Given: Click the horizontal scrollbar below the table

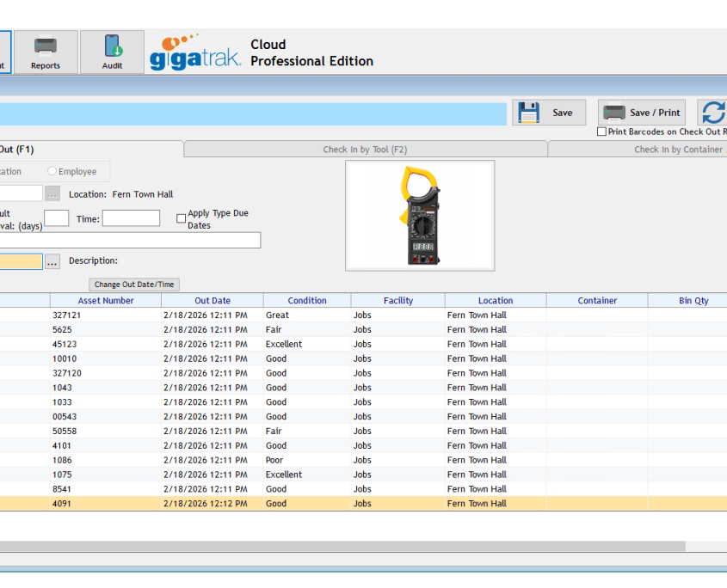Looking at the screenshot, I should [x=342, y=546].
